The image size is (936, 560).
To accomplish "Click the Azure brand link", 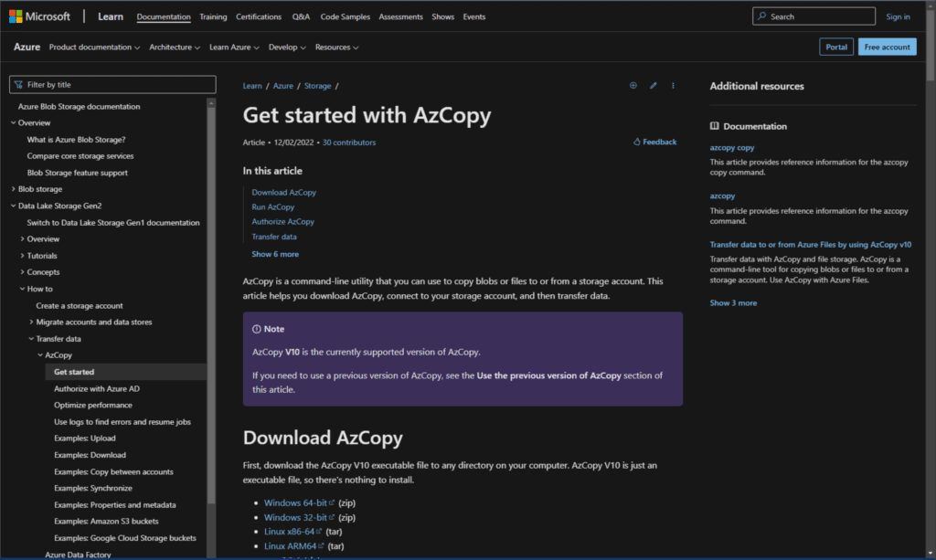I will 27,48.
